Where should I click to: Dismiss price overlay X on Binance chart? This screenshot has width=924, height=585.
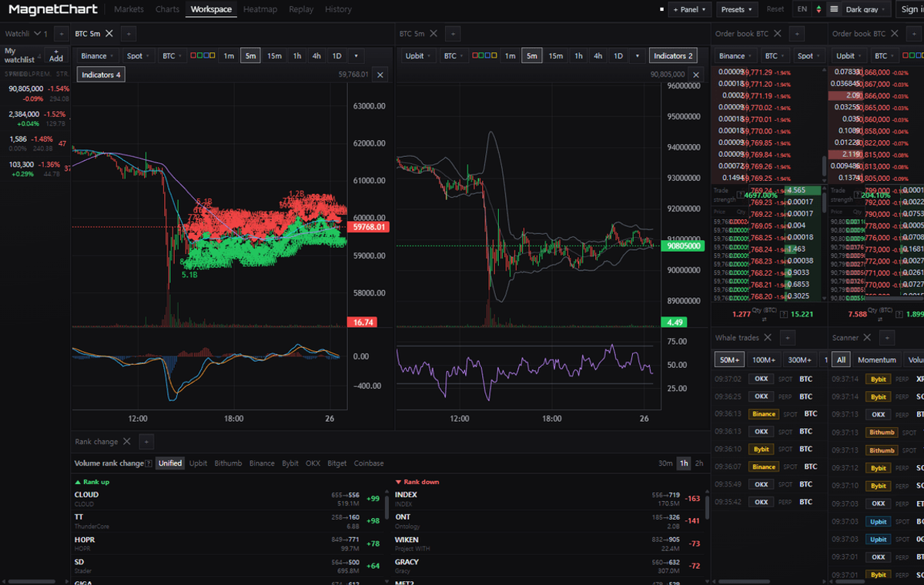[x=380, y=75]
